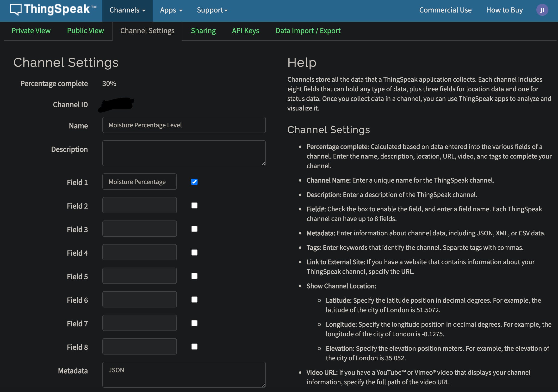Click the Field 4 name input
The width and height of the screenshot is (558, 392).
[x=139, y=252]
